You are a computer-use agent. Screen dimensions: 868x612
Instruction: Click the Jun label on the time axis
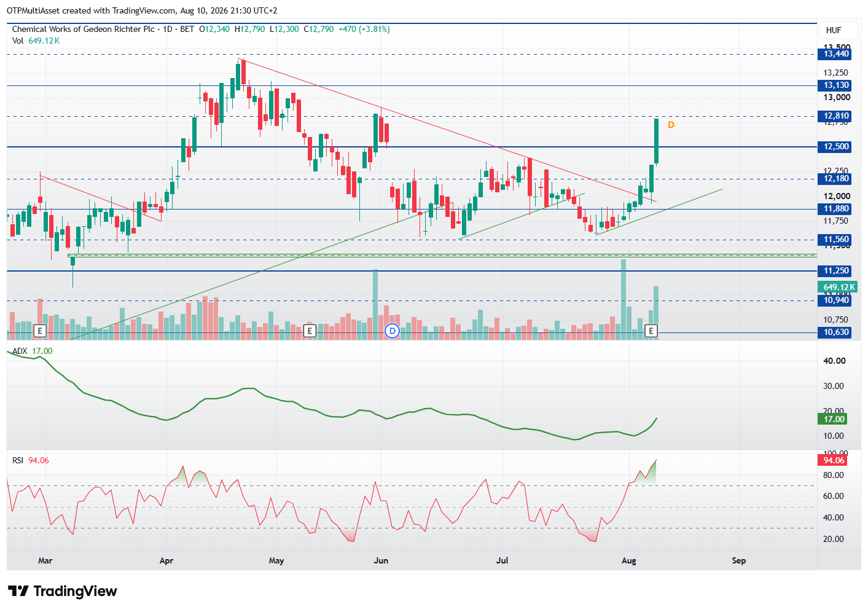[x=381, y=560]
